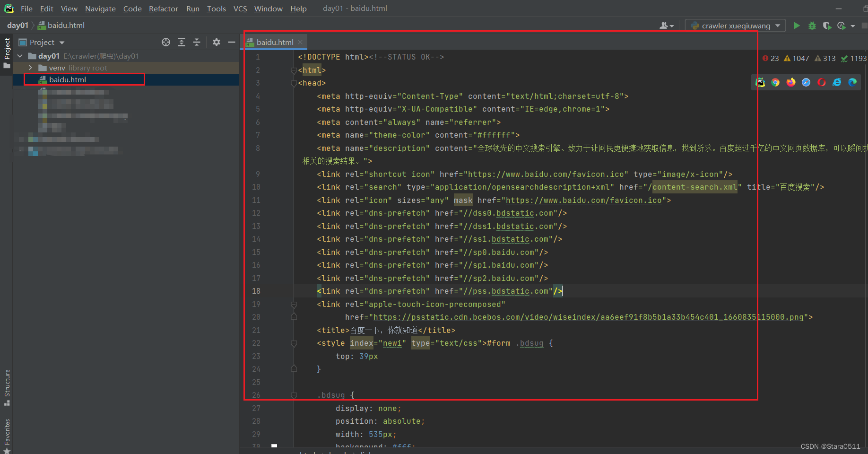Viewport: 868px width, 454px height.
Task: Open baidu.html in Firefox browser
Action: (x=791, y=82)
